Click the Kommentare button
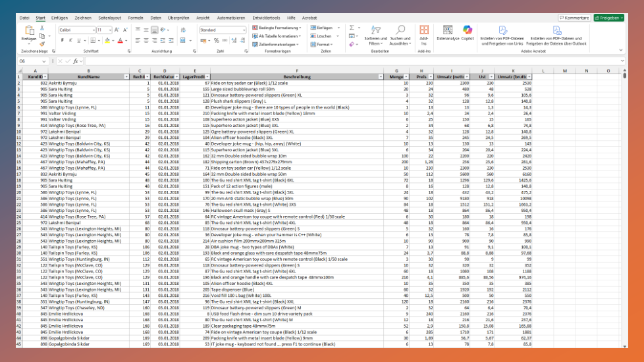 [574, 18]
